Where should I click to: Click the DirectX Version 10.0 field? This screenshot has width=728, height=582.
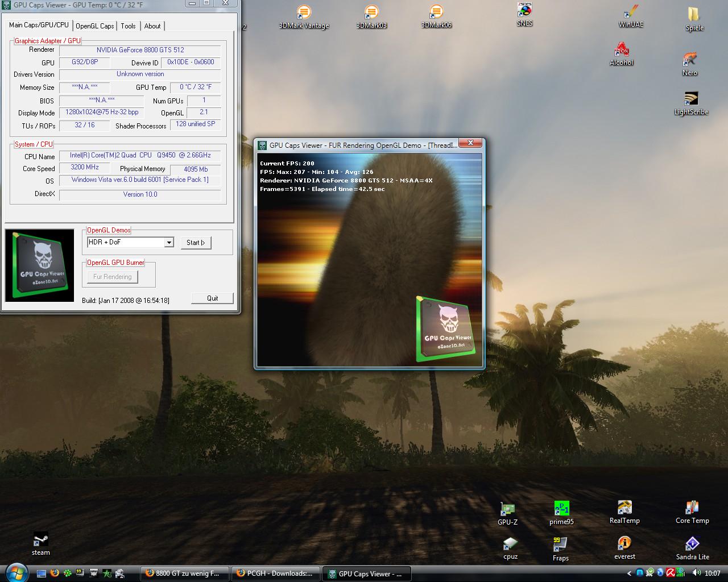140,194
